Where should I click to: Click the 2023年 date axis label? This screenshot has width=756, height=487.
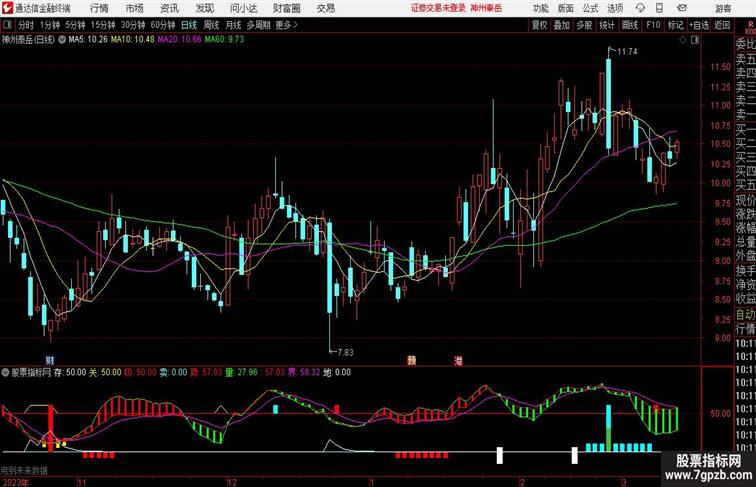coord(15,482)
